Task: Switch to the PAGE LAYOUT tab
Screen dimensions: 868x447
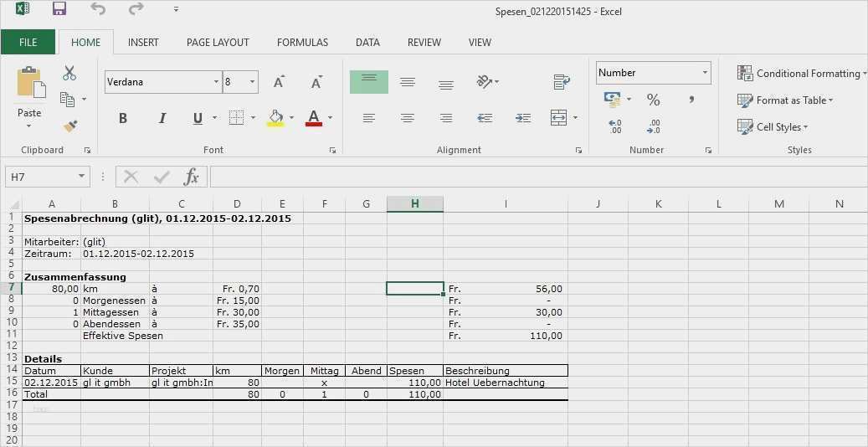Action: 218,42
